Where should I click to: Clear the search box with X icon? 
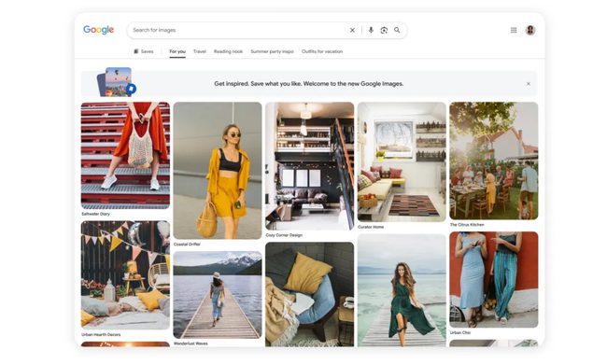pos(352,30)
